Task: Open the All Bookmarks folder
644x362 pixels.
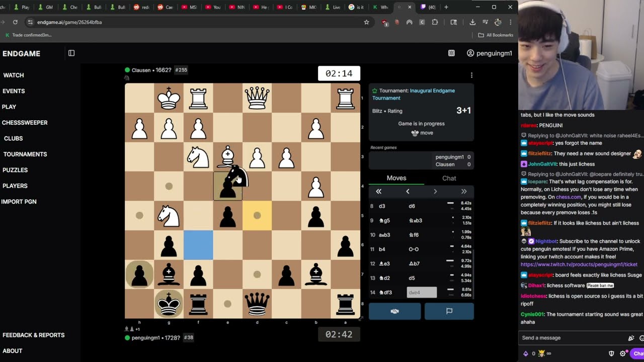Action: [496, 35]
